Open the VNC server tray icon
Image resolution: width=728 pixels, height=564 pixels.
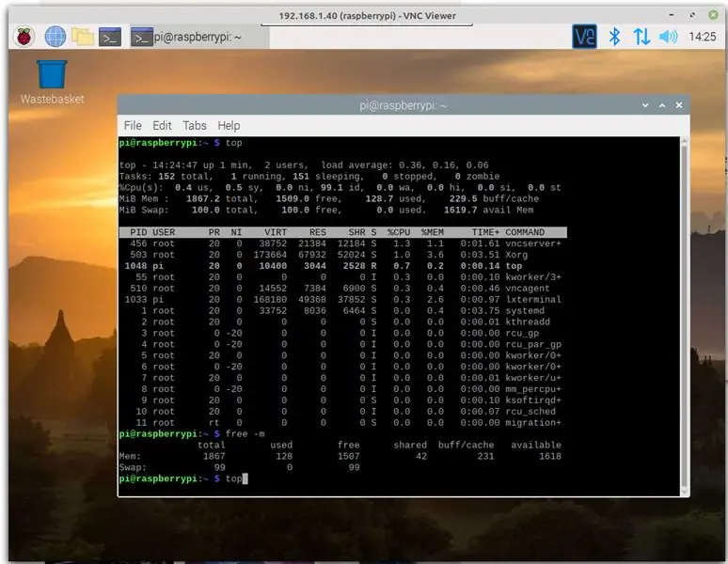point(584,37)
